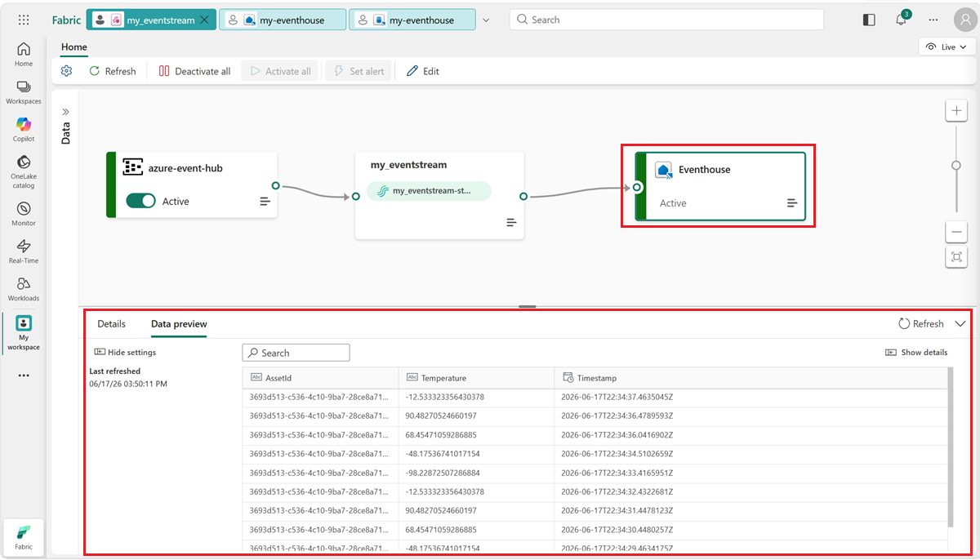
Task: Open my_eventstream node menu icon
Action: point(511,222)
